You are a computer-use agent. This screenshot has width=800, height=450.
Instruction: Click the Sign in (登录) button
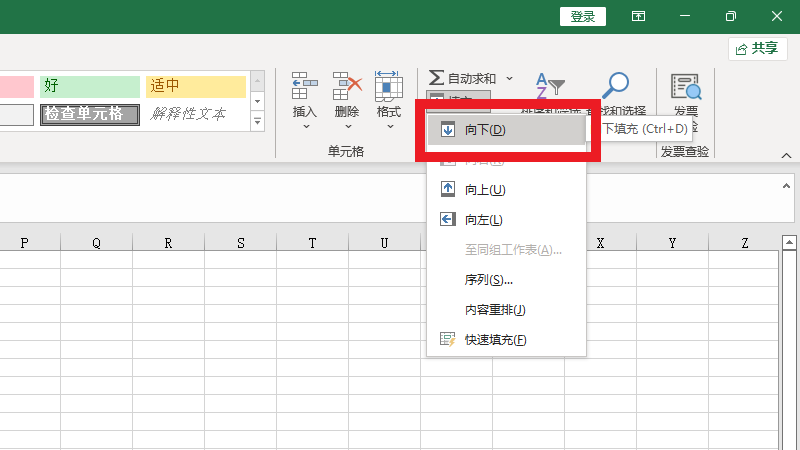(x=583, y=16)
